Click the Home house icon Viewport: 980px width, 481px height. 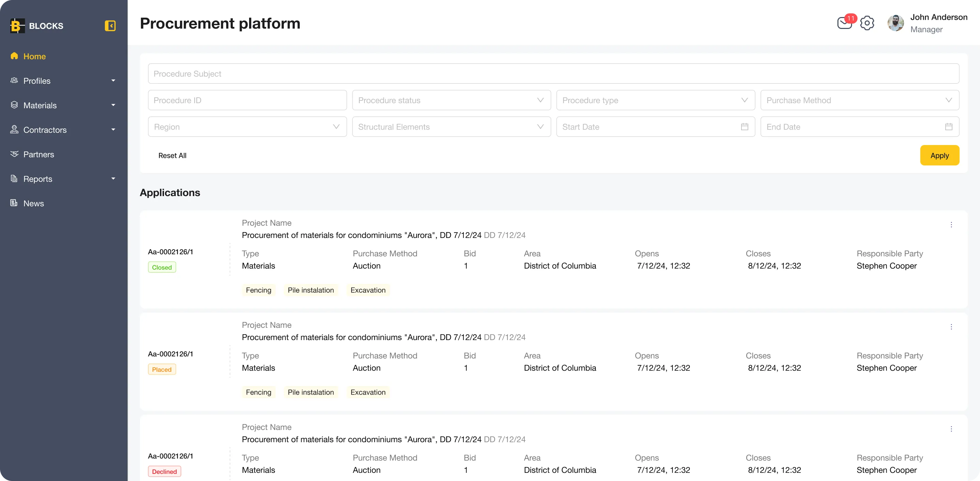(14, 56)
